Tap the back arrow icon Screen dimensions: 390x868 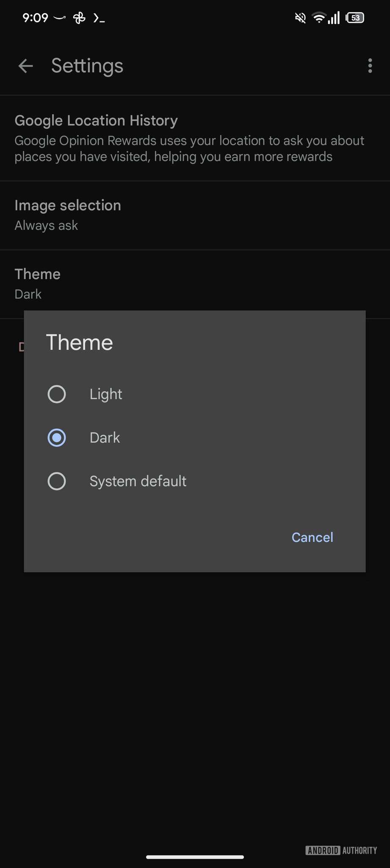[x=25, y=66]
